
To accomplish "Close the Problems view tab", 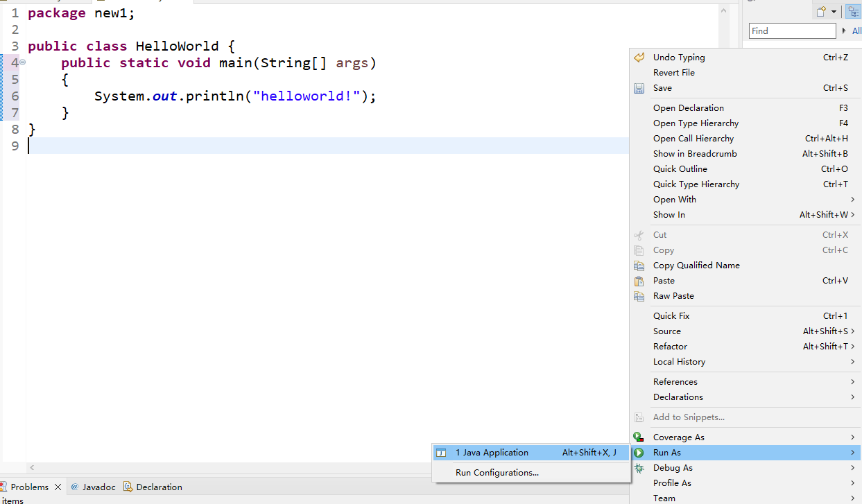I will (58, 487).
